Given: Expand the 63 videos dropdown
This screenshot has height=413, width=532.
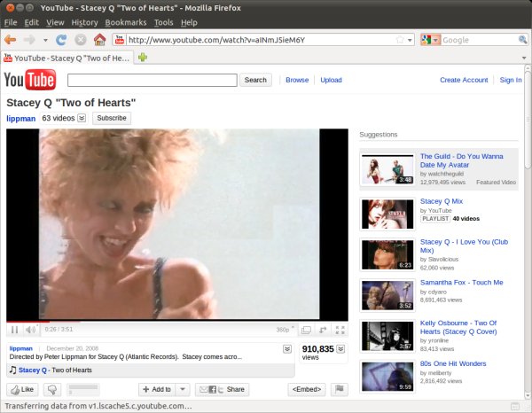Looking at the screenshot, I should (x=82, y=118).
